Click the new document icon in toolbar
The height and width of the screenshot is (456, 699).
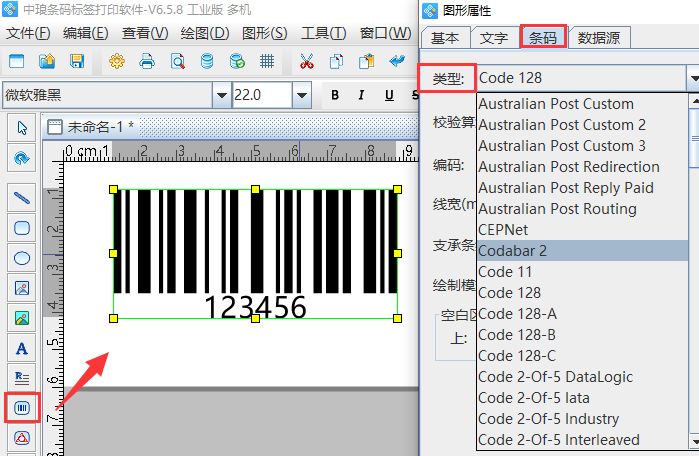click(x=16, y=61)
